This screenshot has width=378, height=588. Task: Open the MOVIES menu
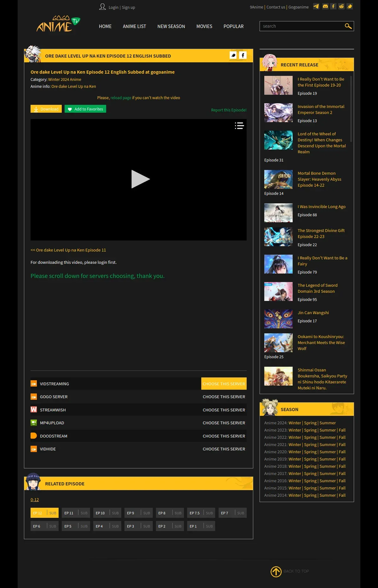click(x=204, y=26)
